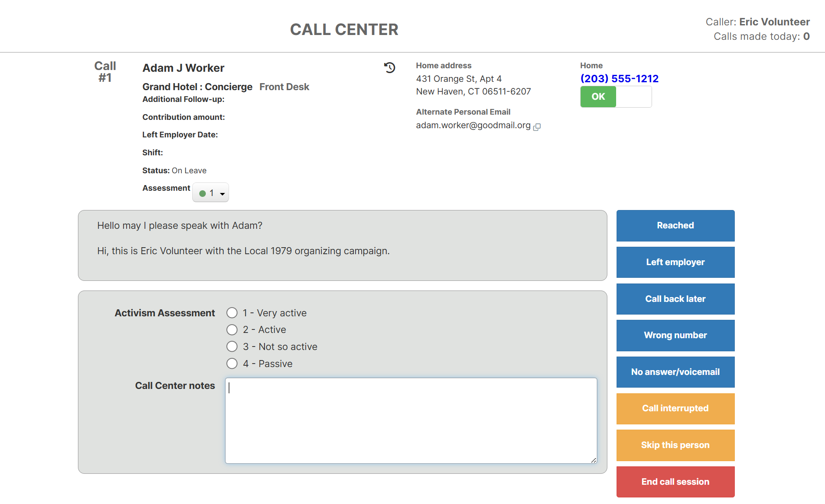Select the "2 - Active" option
This screenshot has height=504, width=825.
[232, 329]
